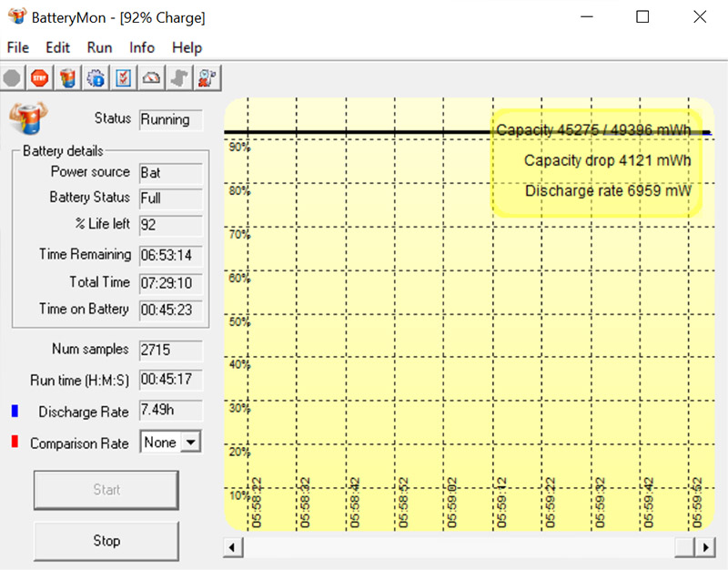The height and width of the screenshot is (570, 728).
Task: Open the File menu
Action: point(17,47)
